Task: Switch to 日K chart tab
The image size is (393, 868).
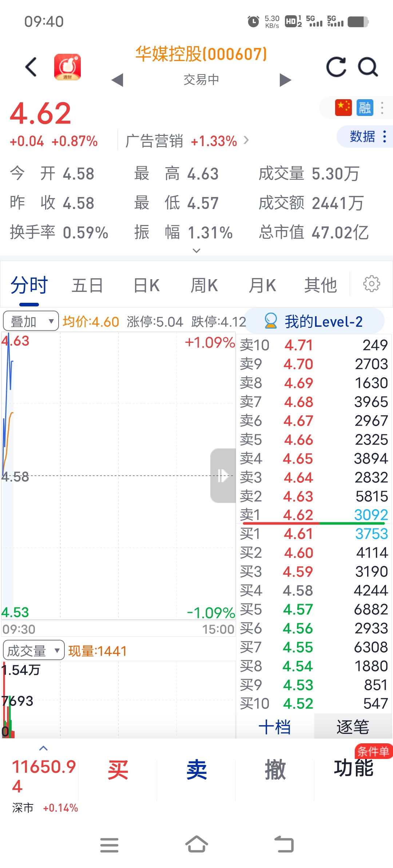Action: (146, 285)
